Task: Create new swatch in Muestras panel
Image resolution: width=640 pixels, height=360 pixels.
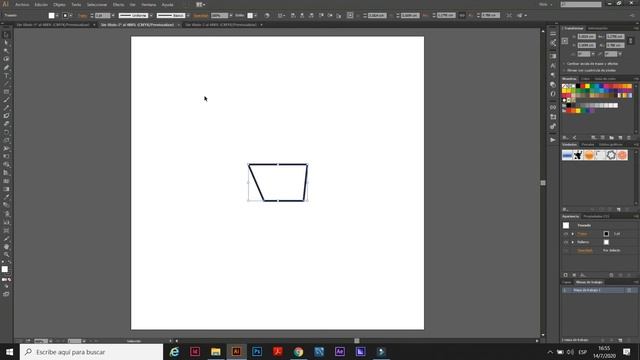Action: tap(620, 138)
